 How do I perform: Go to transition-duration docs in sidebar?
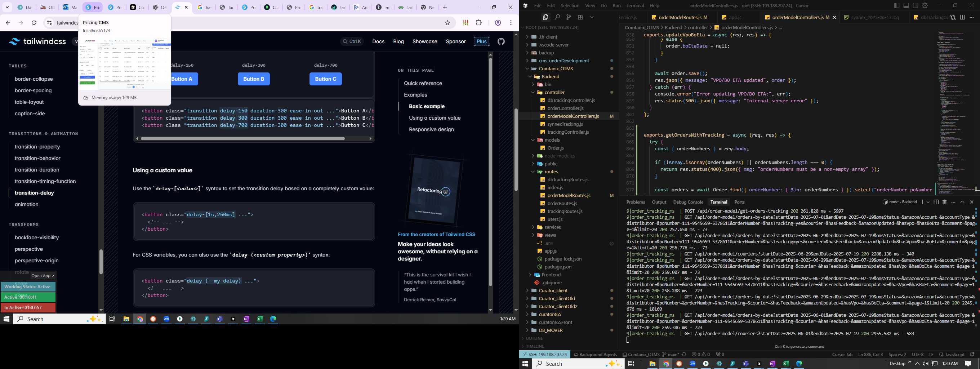point(37,170)
